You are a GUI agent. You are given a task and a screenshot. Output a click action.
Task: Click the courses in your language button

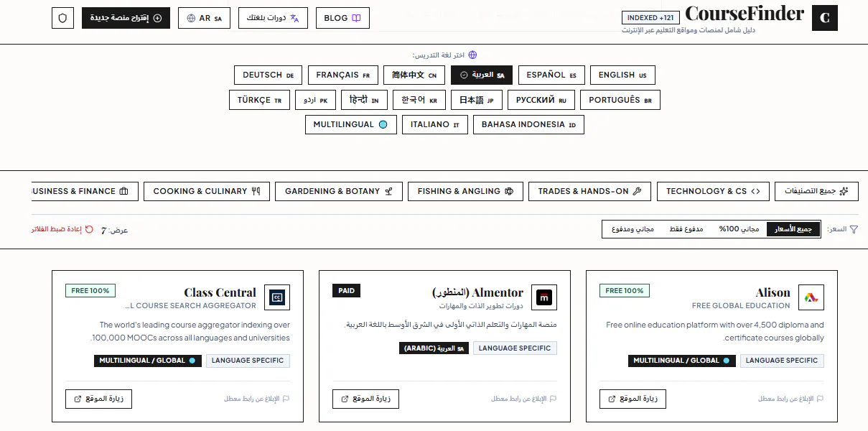click(x=274, y=18)
